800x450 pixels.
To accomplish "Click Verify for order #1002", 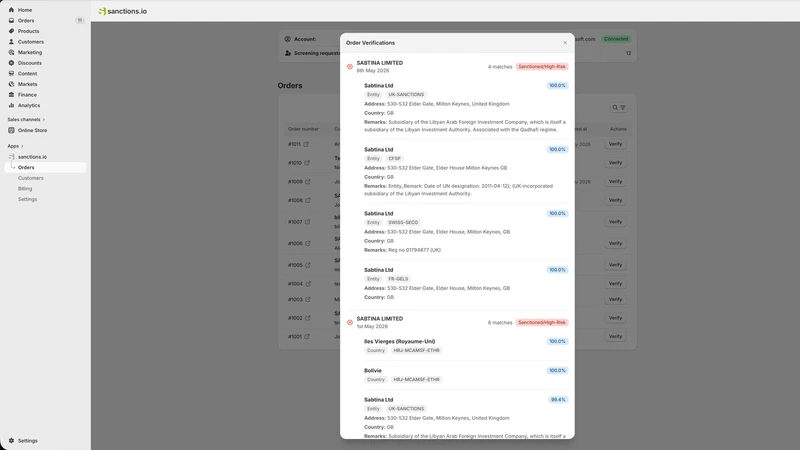I will [615, 318].
